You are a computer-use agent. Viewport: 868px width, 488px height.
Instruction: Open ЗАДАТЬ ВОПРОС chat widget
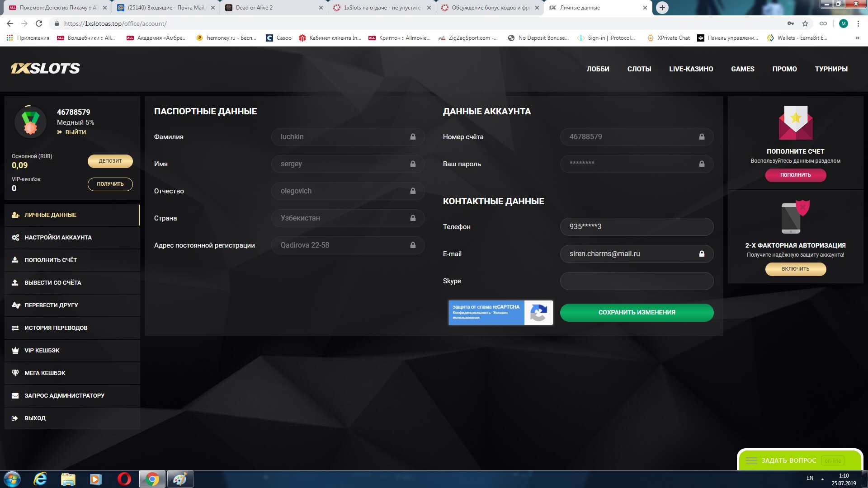click(788, 460)
